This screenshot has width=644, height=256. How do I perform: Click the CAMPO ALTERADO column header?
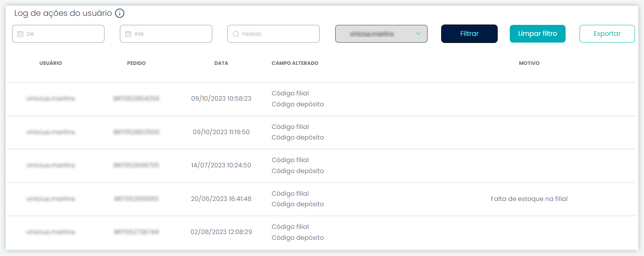click(295, 63)
